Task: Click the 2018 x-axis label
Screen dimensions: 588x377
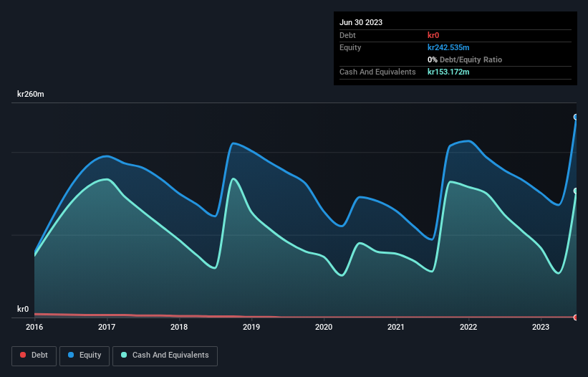Action: pos(179,327)
